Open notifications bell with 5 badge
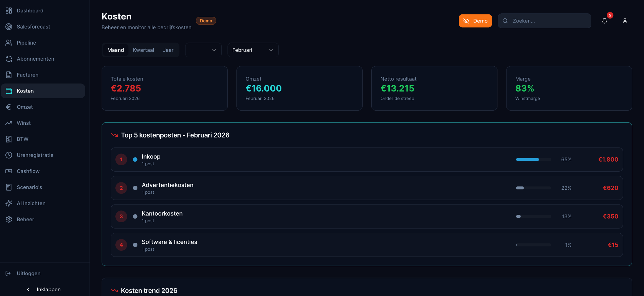The width and height of the screenshot is (644, 296). coord(604,21)
